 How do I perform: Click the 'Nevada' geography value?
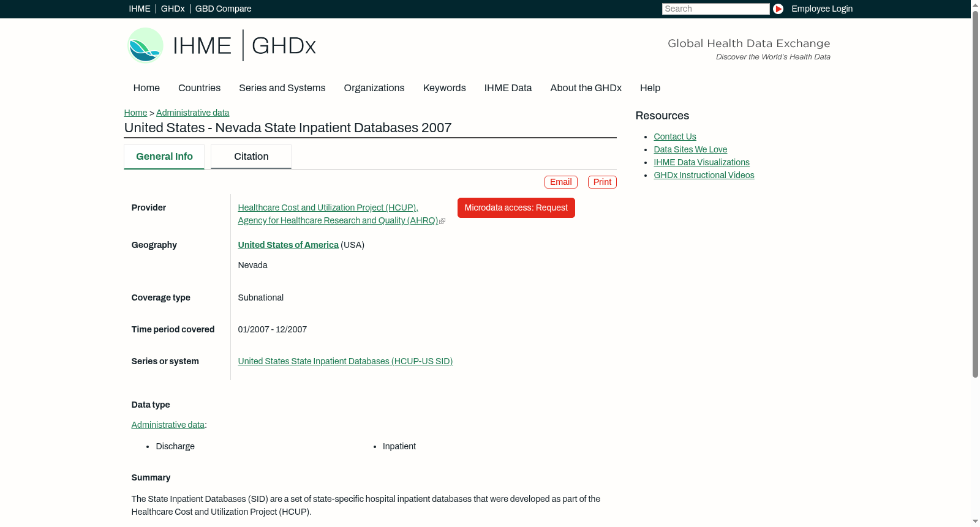[x=252, y=266]
